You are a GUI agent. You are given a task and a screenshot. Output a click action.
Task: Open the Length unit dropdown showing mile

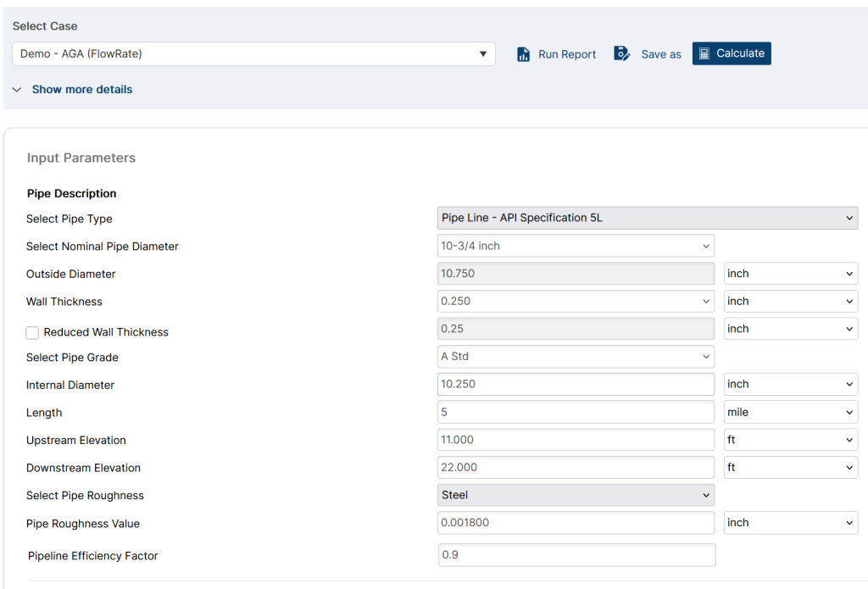point(791,412)
